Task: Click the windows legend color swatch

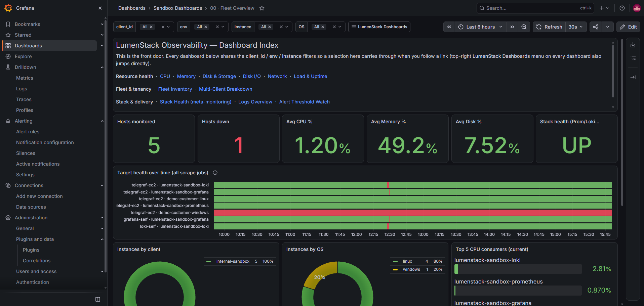Action: tap(395, 269)
